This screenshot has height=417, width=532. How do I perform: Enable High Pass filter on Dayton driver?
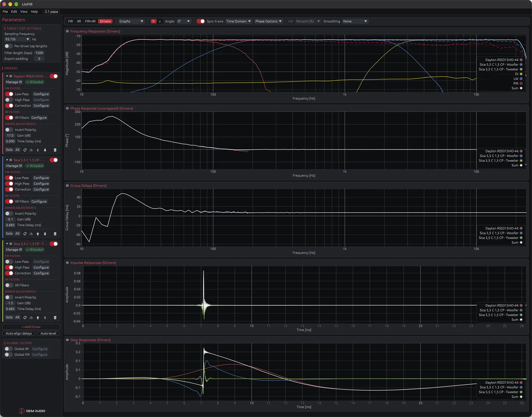tap(9, 100)
